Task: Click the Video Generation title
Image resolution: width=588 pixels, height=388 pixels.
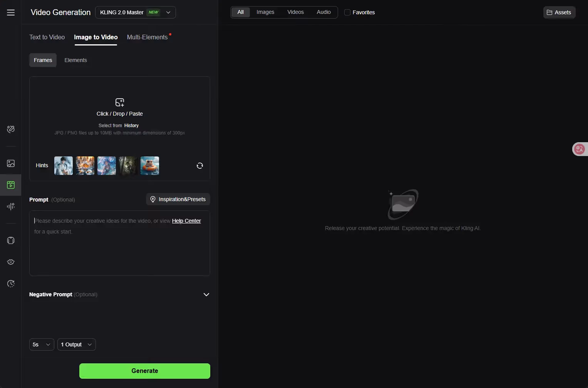Action: tap(61, 12)
